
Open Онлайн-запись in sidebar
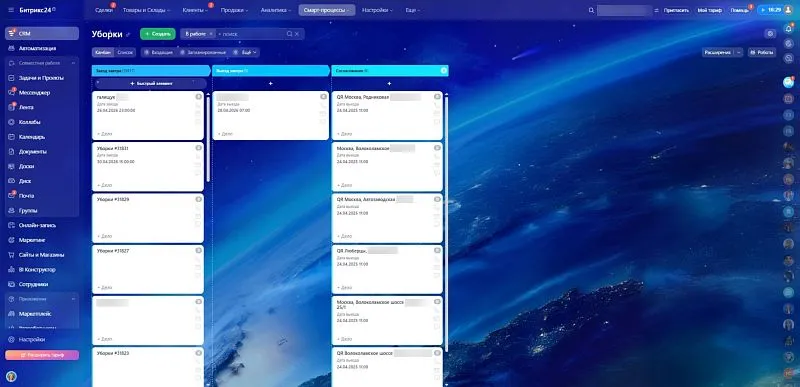[x=42, y=225]
